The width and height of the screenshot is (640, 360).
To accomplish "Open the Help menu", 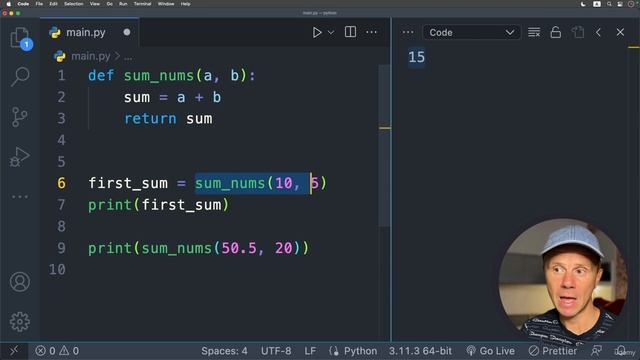I will click(185, 4).
